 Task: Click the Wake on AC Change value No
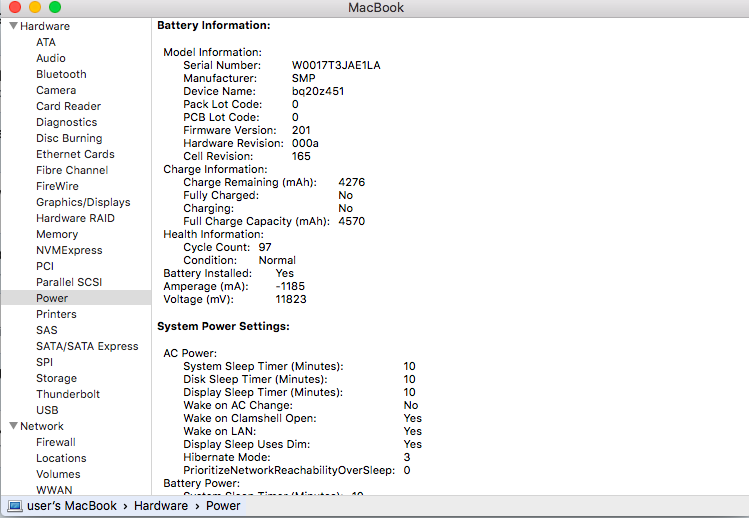(411, 405)
